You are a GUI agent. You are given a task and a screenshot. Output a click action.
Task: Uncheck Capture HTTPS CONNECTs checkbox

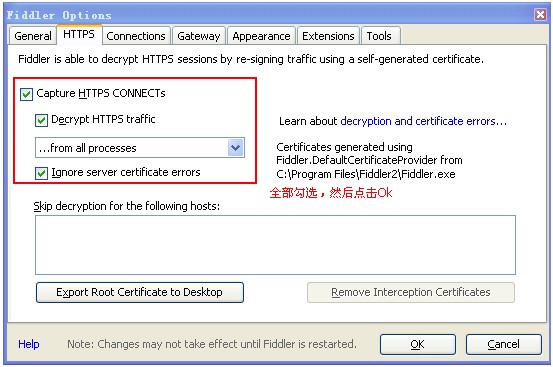point(26,94)
